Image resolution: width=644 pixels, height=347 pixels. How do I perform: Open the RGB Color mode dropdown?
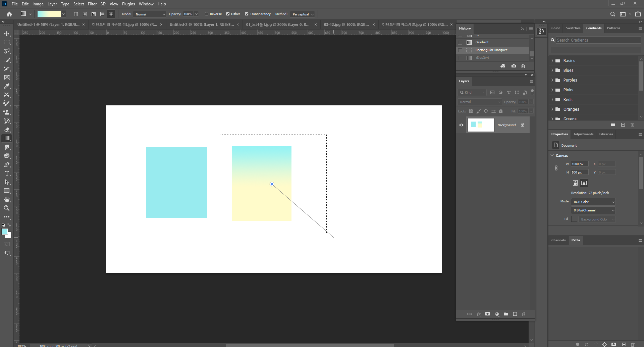(x=593, y=202)
